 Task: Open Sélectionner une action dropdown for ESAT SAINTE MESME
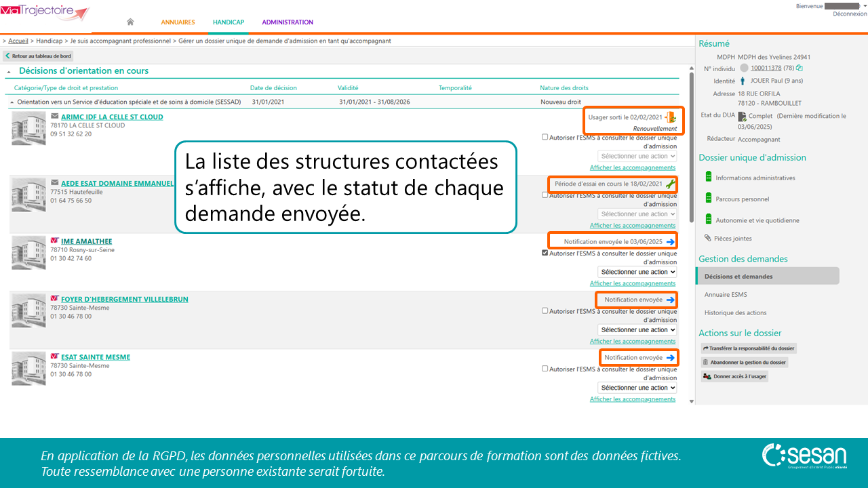point(637,388)
